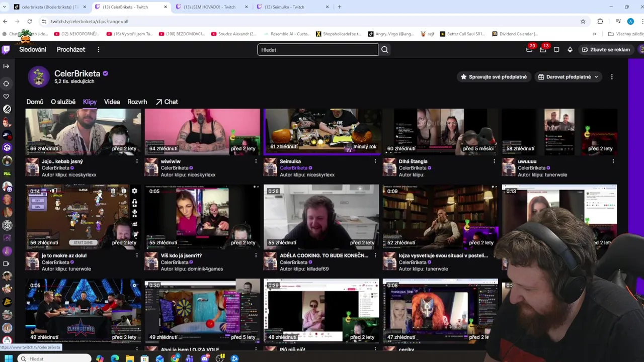Image resolution: width=644 pixels, height=362 pixels.
Task: Open the Chat link
Action: click(167, 102)
